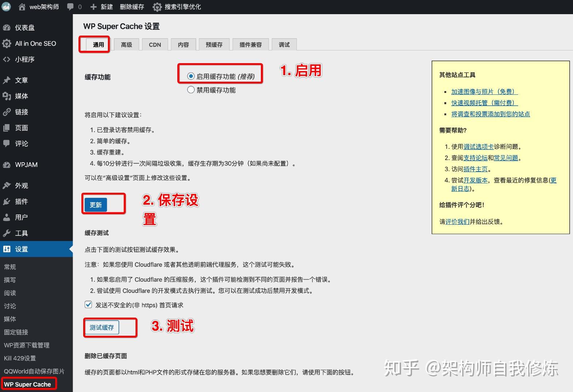Image resolution: width=573 pixels, height=392 pixels.
Task: Click the 用户 person icon
Action: [7, 217]
